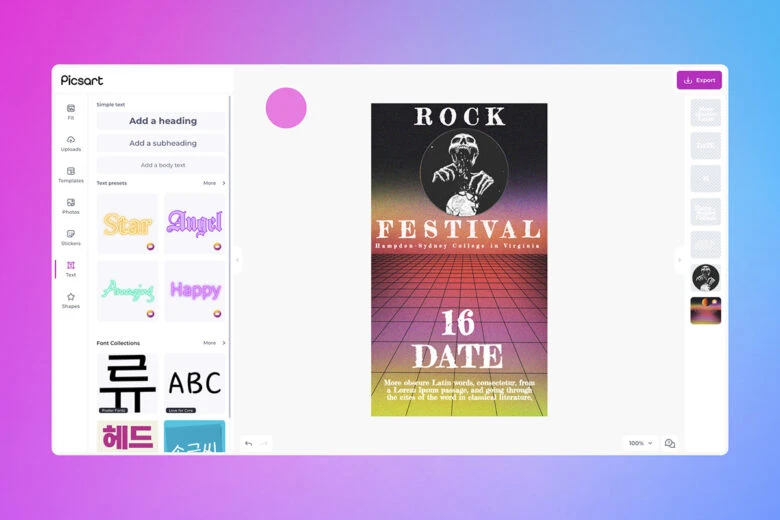Open the Fit tool in sidebar
The image size is (780, 520).
point(71,111)
